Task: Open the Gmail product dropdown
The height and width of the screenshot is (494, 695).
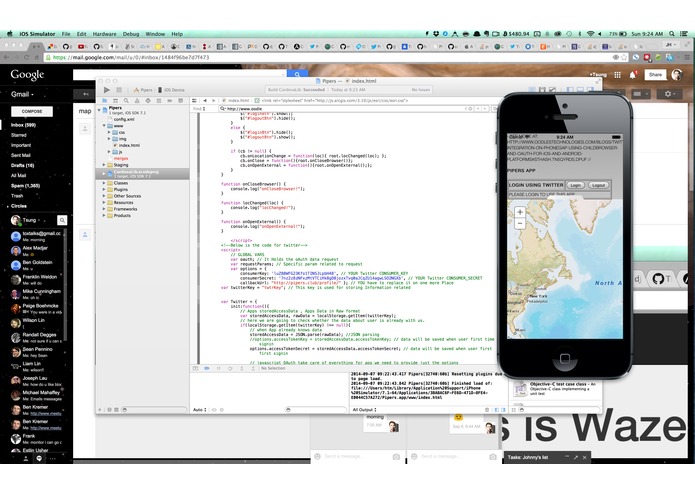Action: pos(22,94)
